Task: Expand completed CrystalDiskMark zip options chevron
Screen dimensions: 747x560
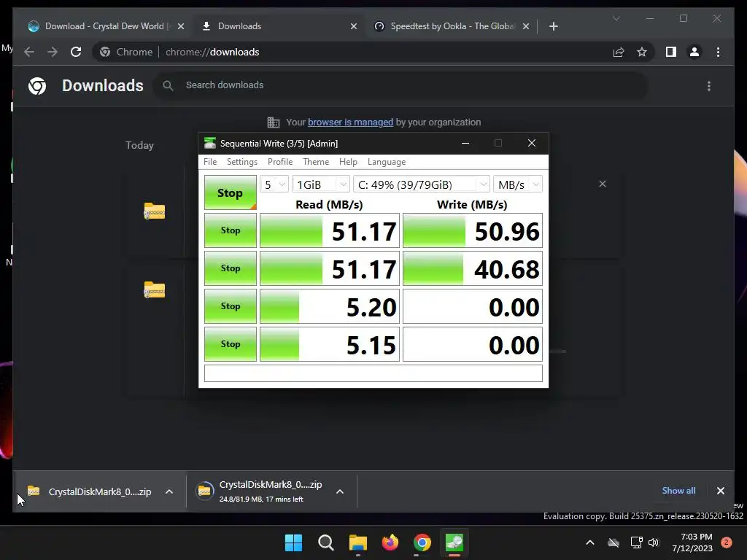Action: [169, 491]
